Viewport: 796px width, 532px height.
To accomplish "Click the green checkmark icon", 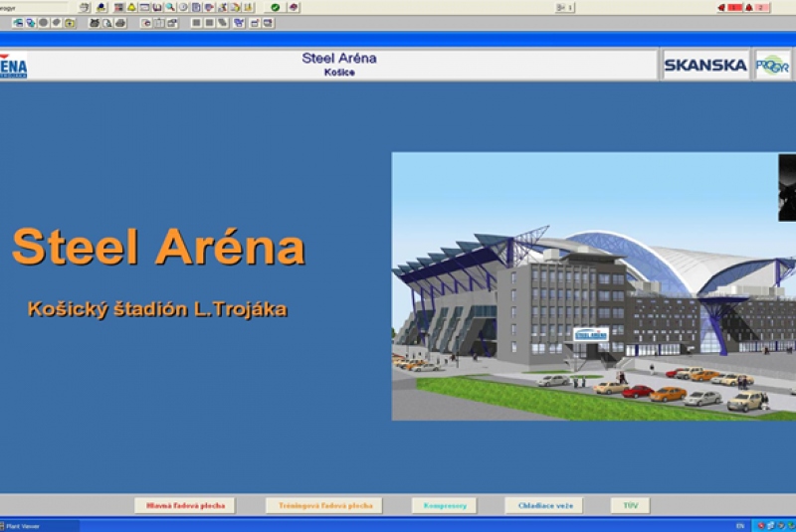I will point(276,8).
